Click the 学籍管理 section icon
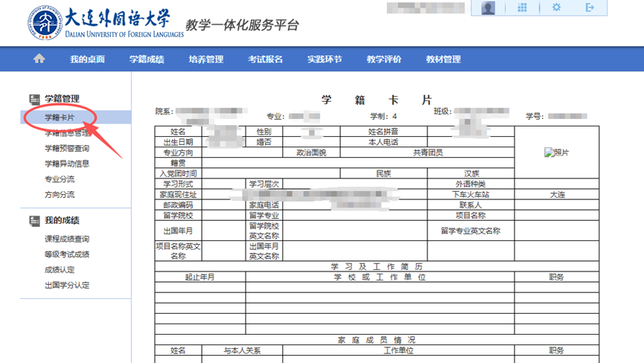 point(34,99)
